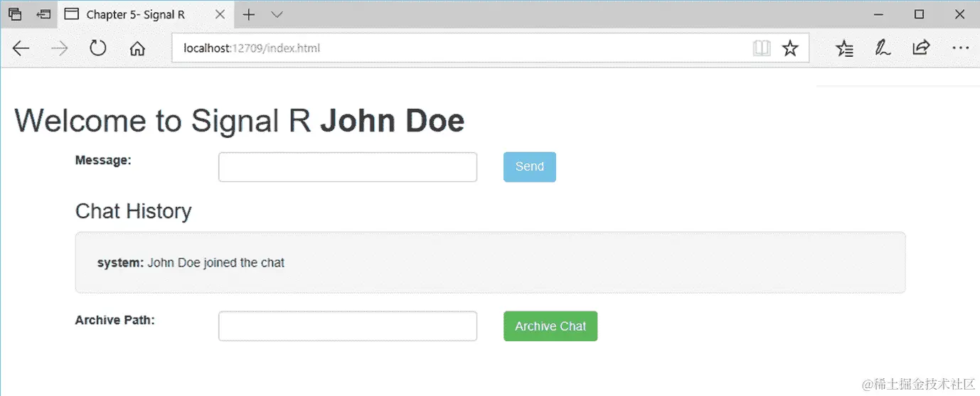
Task: Click the Welcome to Signal R heading
Action: 240,121
